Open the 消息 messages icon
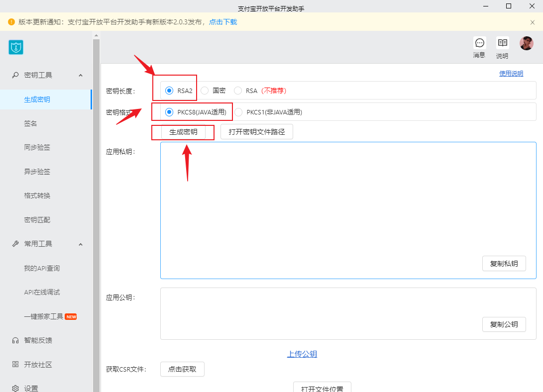The image size is (543, 392). 479,43
